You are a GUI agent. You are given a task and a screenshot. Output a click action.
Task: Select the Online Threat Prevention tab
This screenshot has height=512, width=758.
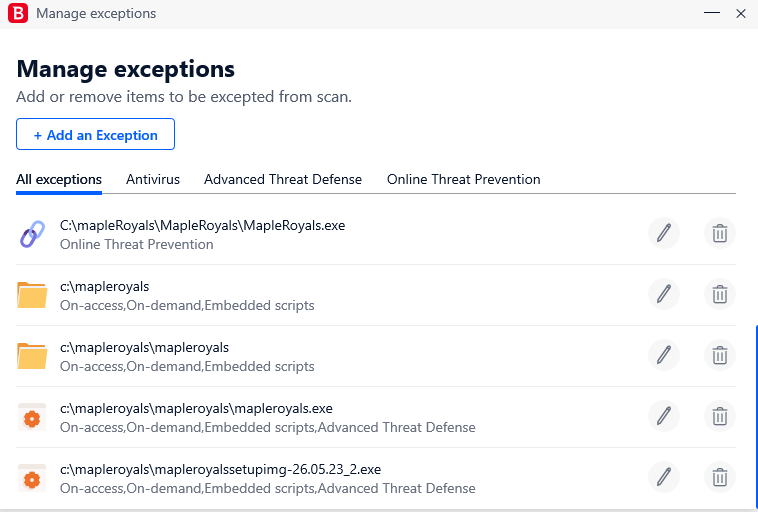coord(464,179)
